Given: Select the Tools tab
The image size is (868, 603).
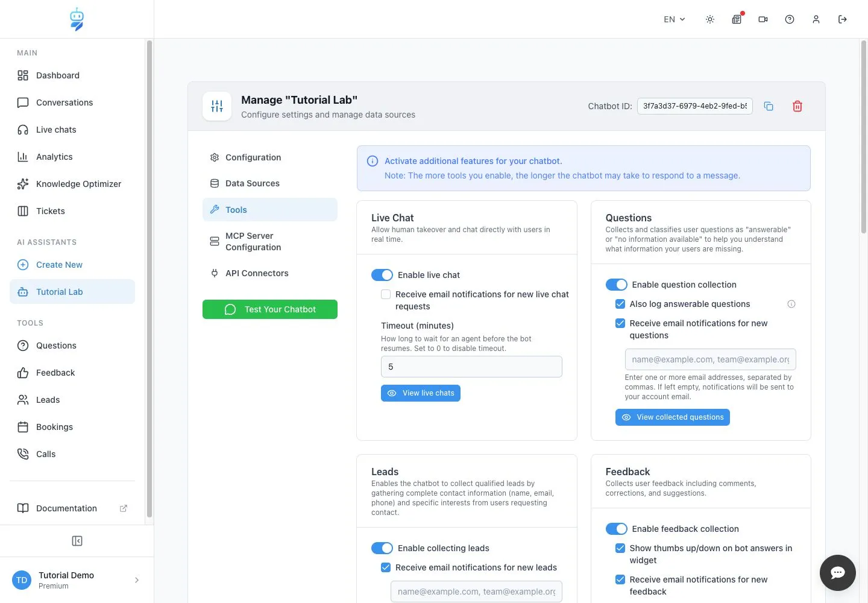Looking at the screenshot, I should [x=270, y=210].
